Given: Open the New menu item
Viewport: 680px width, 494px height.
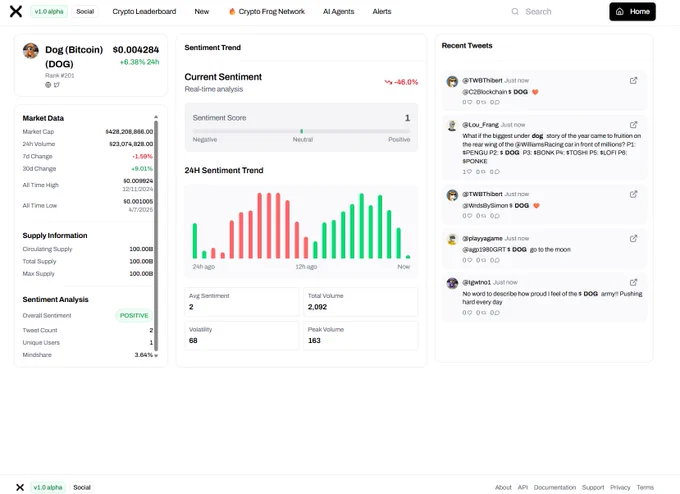Looking at the screenshot, I should pyautogui.click(x=202, y=12).
